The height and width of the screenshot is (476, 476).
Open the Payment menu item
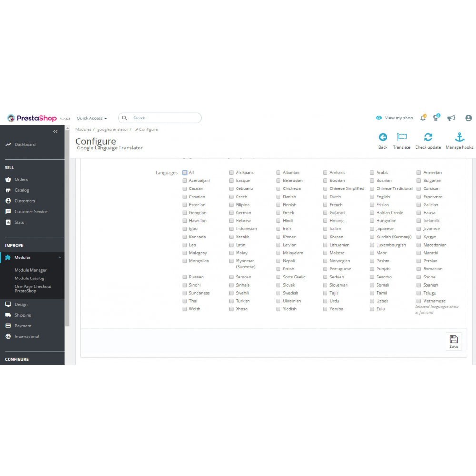click(23, 326)
